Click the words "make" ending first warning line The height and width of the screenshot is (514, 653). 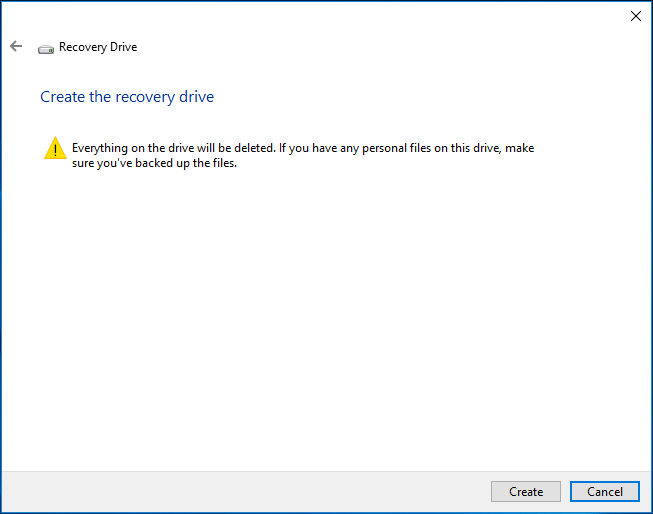pyautogui.click(x=520, y=148)
